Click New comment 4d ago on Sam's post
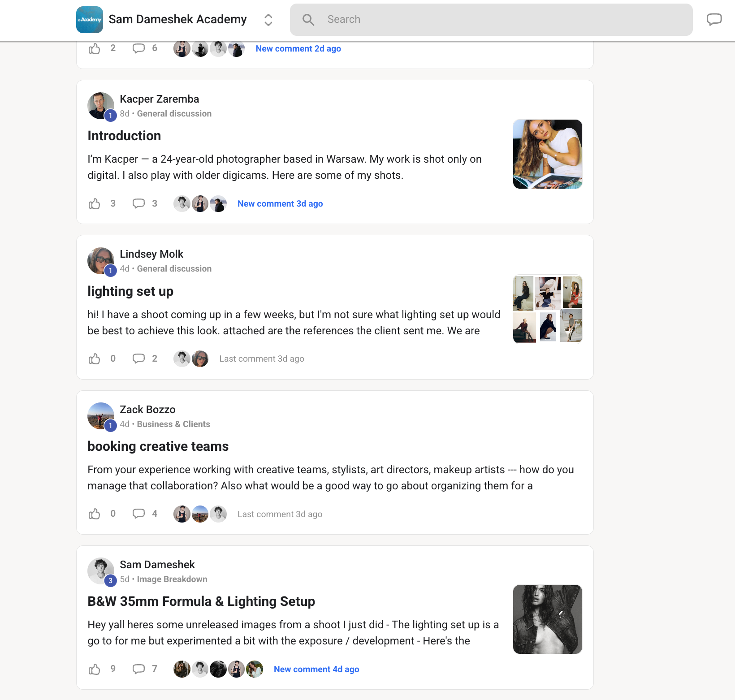This screenshot has width=735, height=700. 316,669
